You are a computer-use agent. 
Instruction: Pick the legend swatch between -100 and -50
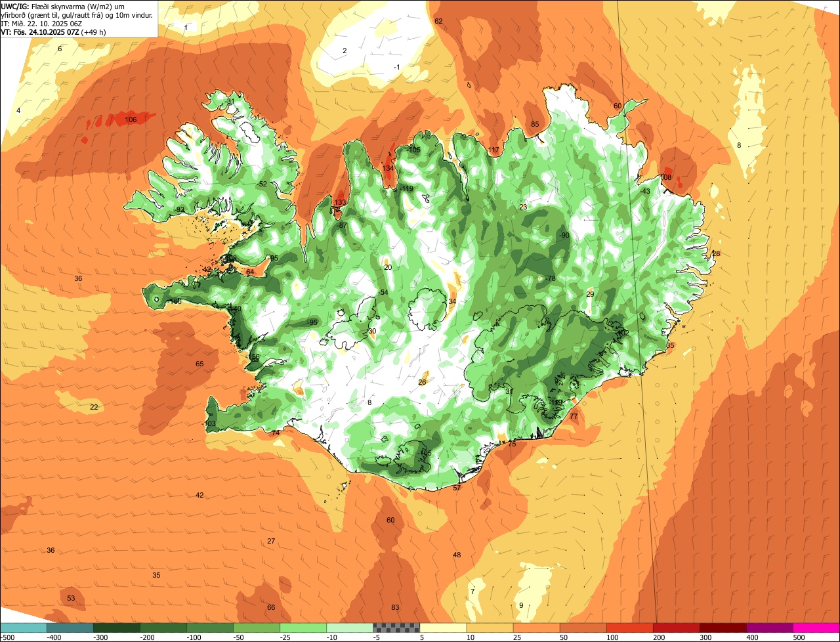point(210,628)
